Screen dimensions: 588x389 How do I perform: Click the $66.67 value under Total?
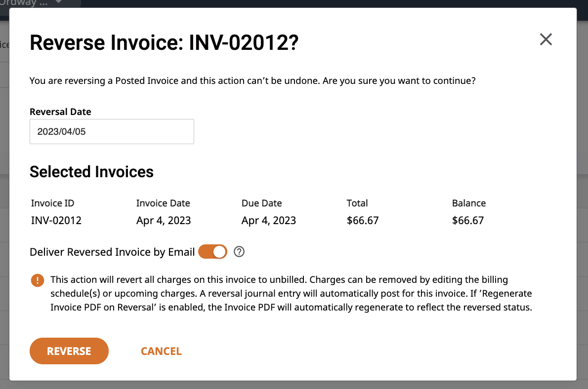pyautogui.click(x=363, y=221)
